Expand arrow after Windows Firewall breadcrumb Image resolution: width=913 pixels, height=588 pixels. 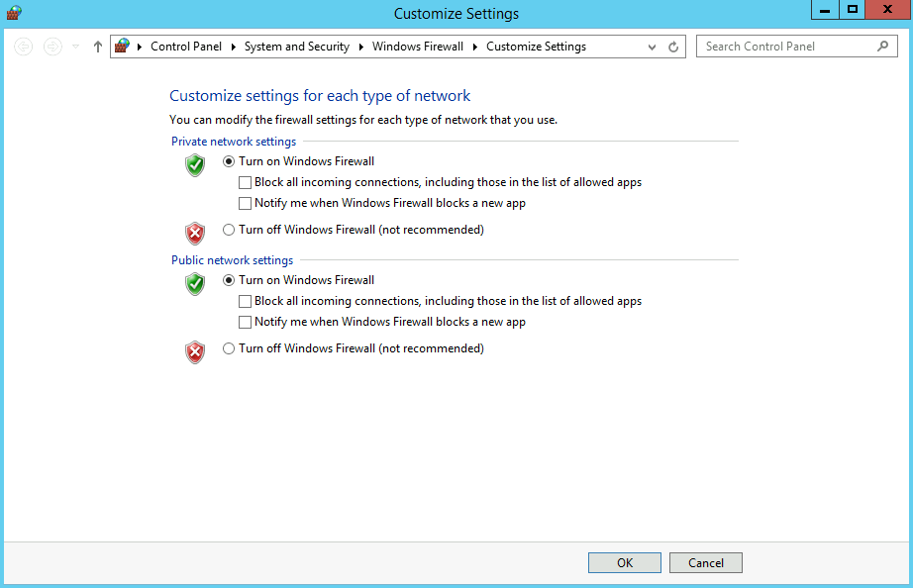click(475, 47)
